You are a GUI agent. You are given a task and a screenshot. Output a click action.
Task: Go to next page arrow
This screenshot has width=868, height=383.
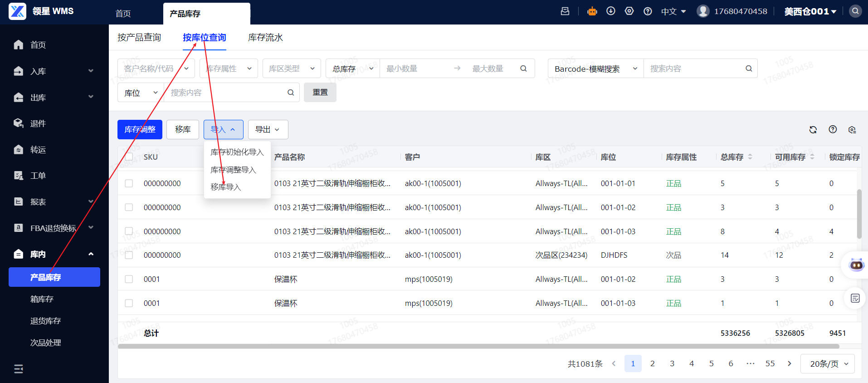pos(790,363)
